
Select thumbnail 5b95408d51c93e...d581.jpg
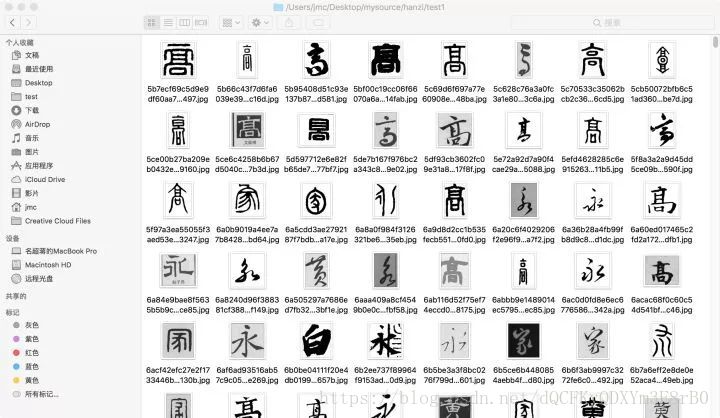pos(316,60)
